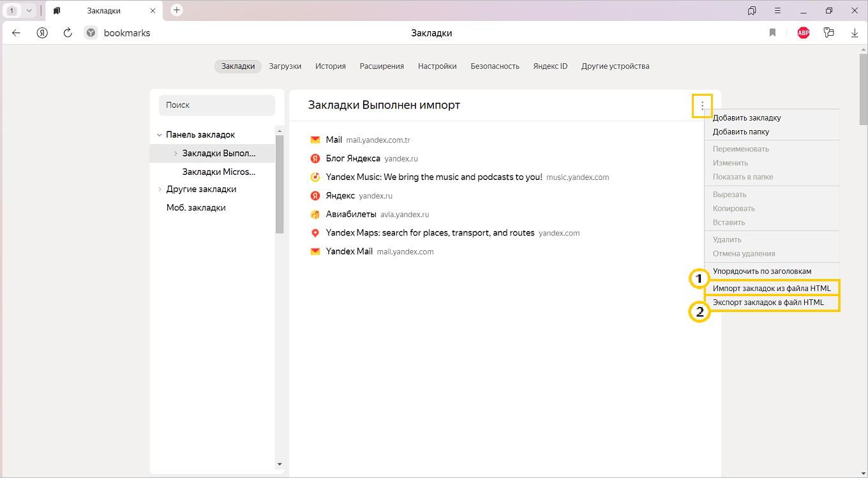Go to the Расширения tab
Viewport: 868px width, 478px height.
point(382,66)
